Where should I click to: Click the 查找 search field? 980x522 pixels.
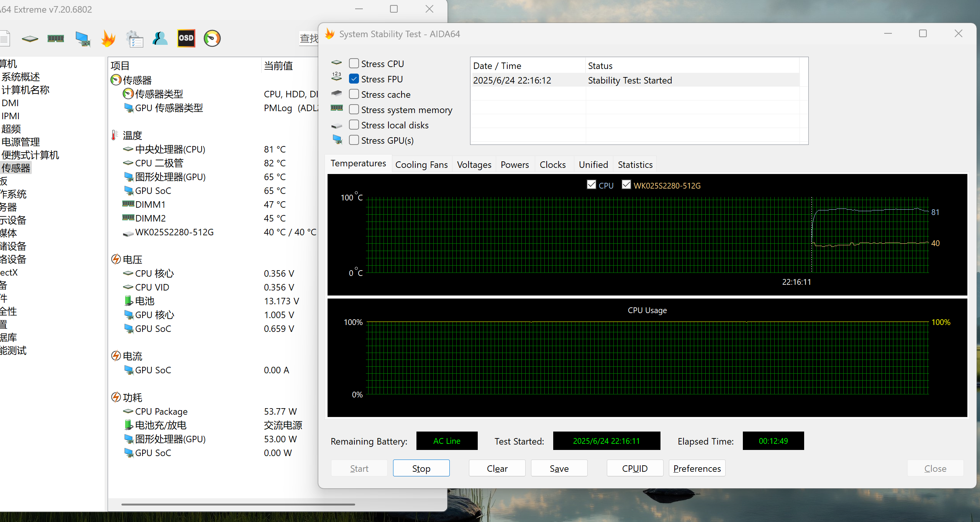pos(309,38)
